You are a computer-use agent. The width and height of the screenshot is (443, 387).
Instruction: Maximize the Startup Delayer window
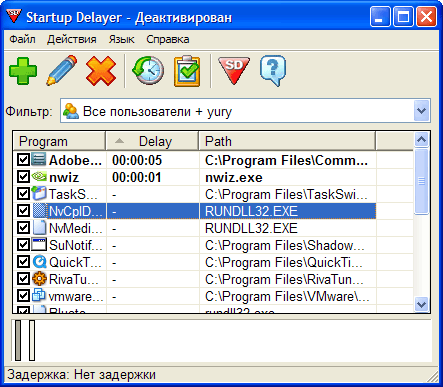[403, 17]
